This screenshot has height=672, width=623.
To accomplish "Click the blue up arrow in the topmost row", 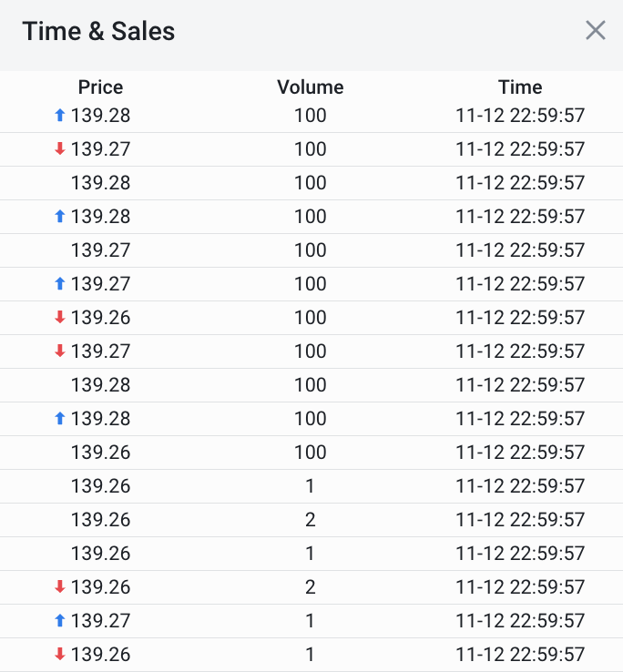I will click(x=60, y=116).
